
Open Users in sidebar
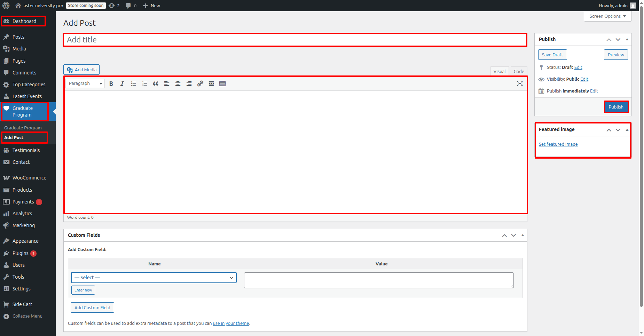click(x=18, y=265)
